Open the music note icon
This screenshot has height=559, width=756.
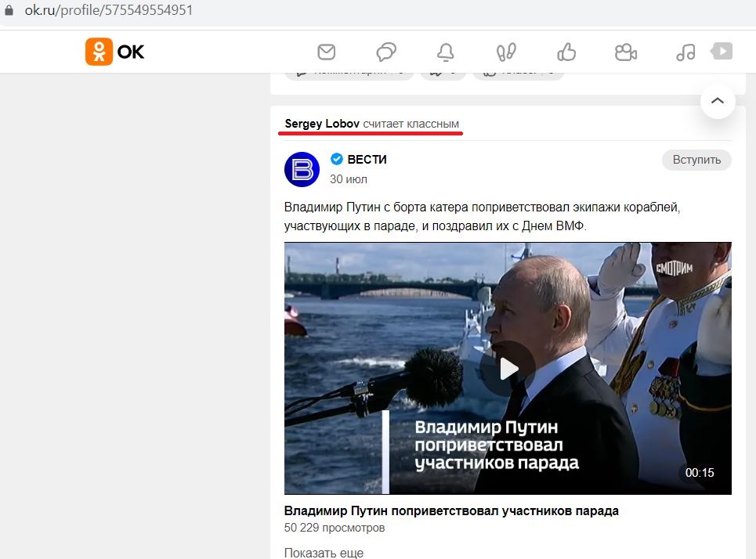pos(685,52)
